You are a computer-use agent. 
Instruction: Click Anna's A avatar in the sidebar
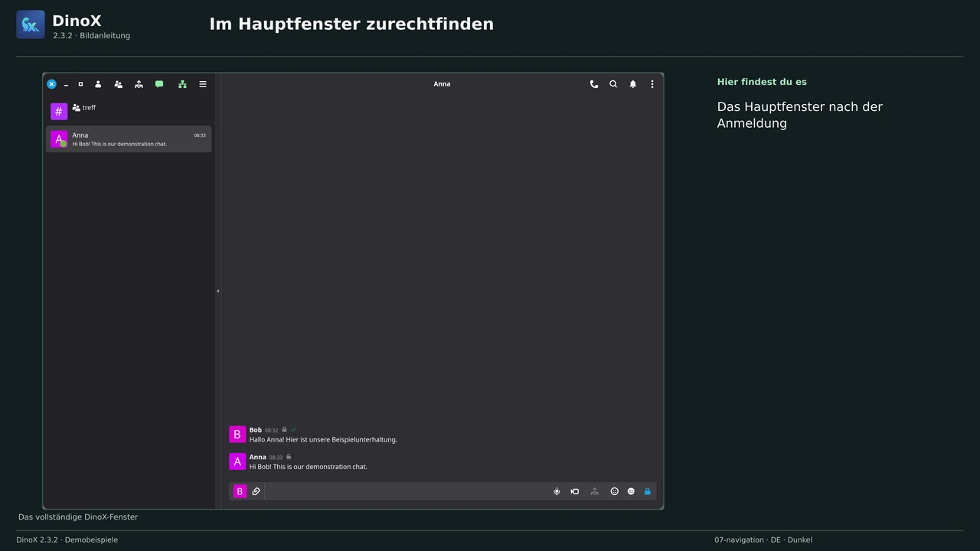(59, 139)
